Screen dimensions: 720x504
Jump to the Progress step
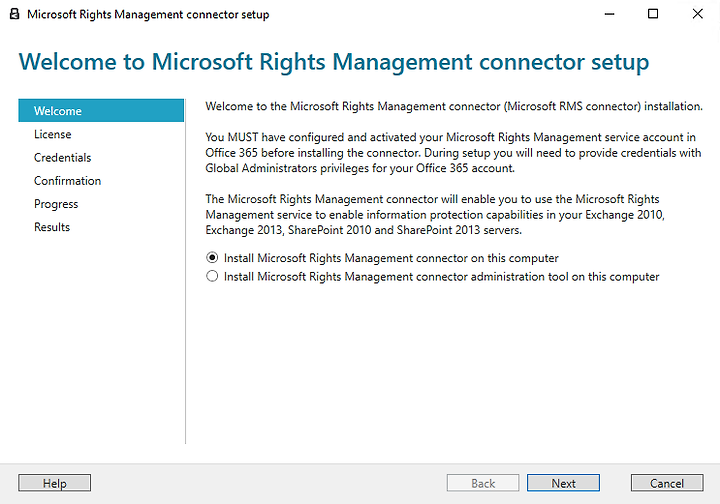[x=56, y=204]
